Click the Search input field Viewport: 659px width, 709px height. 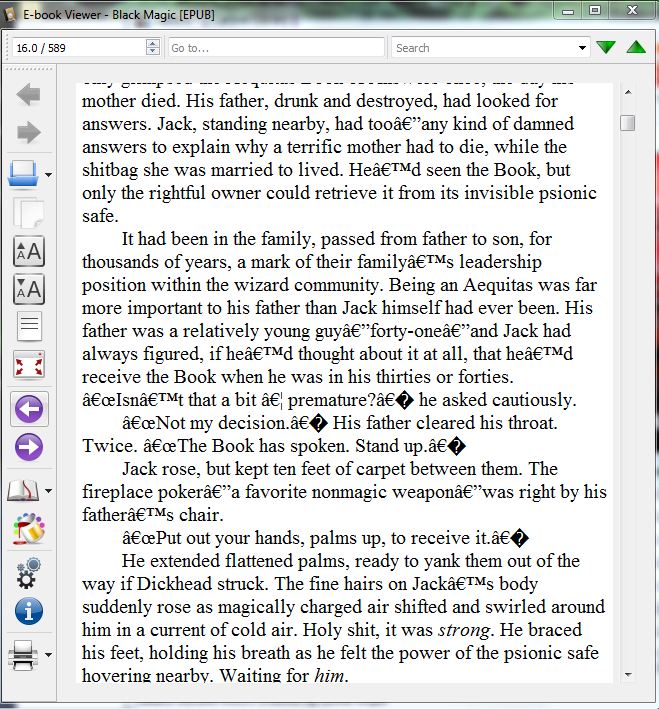pos(483,47)
